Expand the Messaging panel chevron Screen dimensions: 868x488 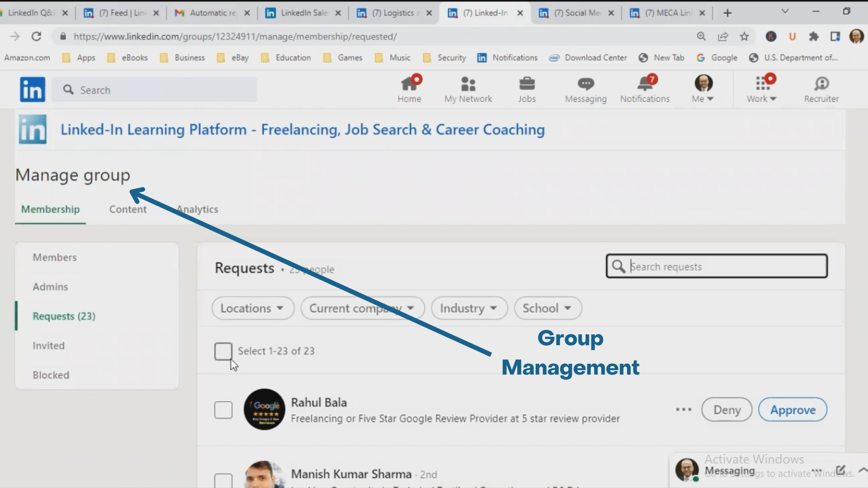click(x=862, y=470)
